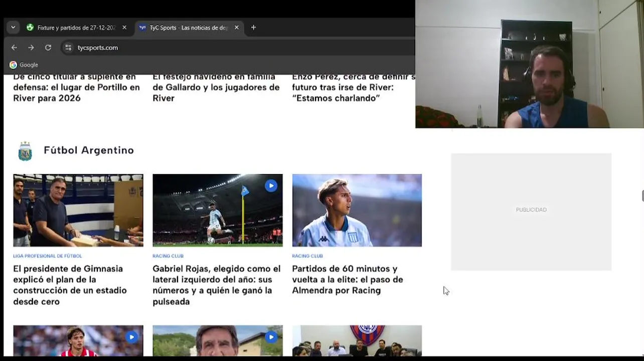The width and height of the screenshot is (644, 361).
Task: Open Enzo Pérez futuro article
Action: point(353,88)
